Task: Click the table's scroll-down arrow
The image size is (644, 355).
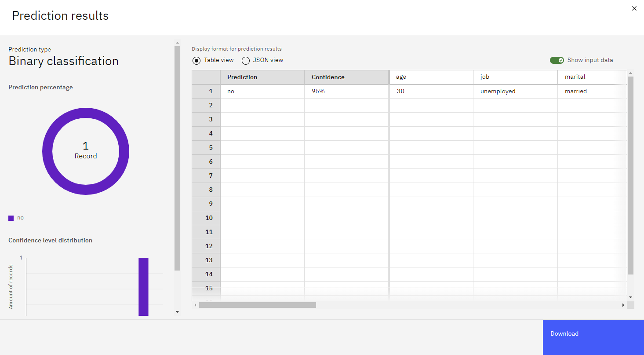Action: 630,297
